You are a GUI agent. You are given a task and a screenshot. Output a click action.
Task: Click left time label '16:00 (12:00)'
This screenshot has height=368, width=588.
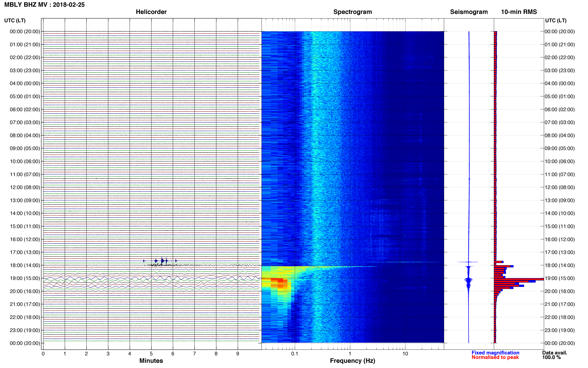click(25, 239)
